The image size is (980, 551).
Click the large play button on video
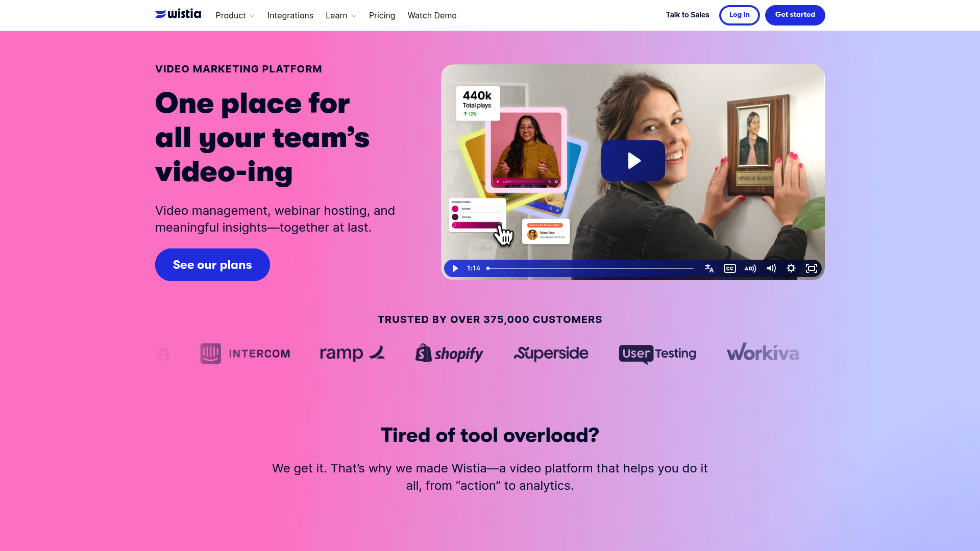click(x=633, y=161)
